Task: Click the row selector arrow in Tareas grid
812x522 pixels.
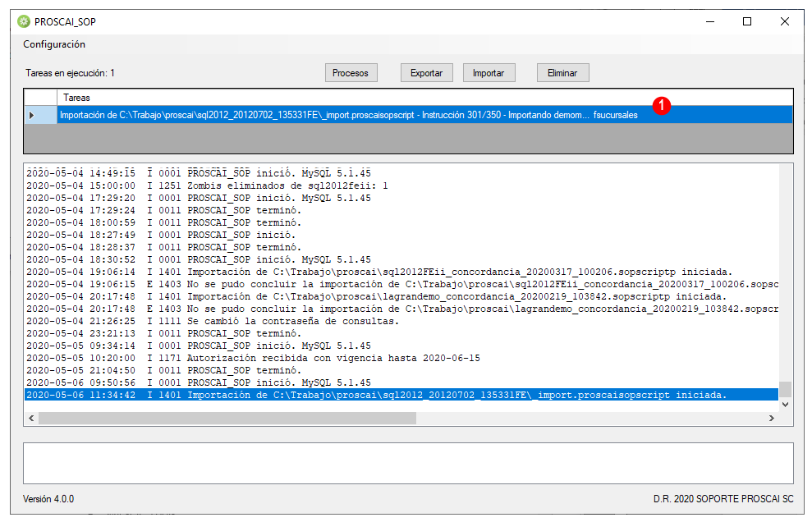Action: 31,115
